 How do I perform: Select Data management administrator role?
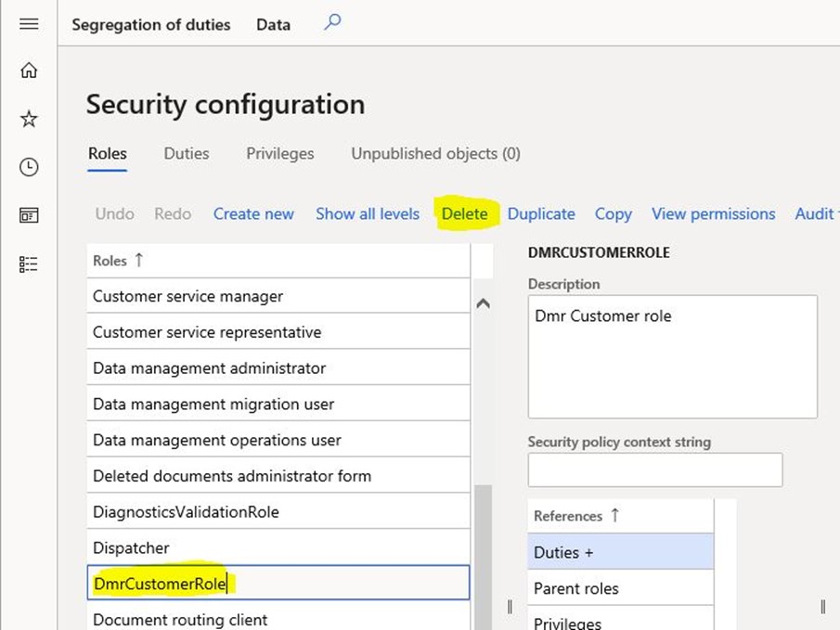click(x=278, y=368)
